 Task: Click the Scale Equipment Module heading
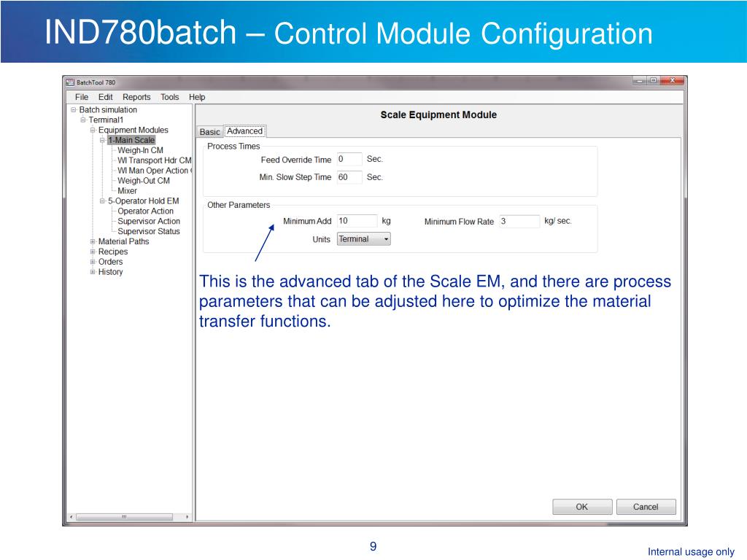point(438,114)
